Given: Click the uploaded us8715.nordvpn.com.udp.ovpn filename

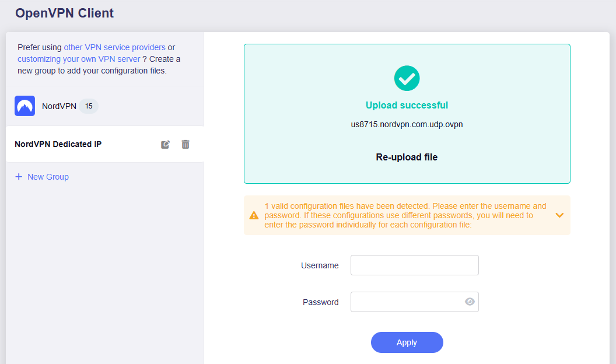Looking at the screenshot, I should (x=407, y=124).
